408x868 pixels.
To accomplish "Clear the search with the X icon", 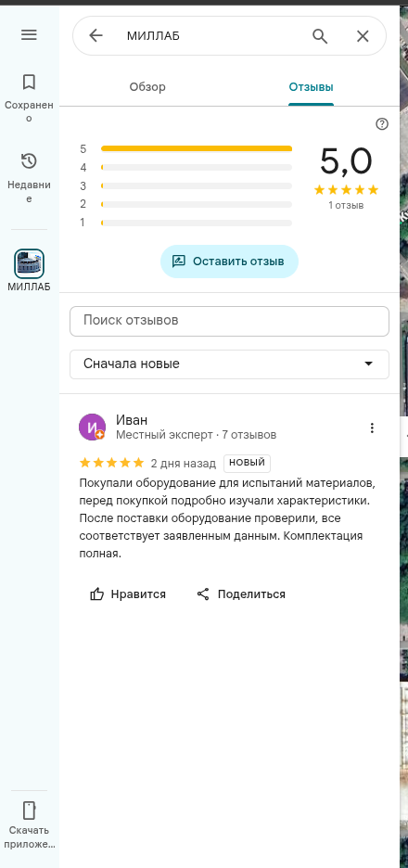I will click(x=363, y=36).
